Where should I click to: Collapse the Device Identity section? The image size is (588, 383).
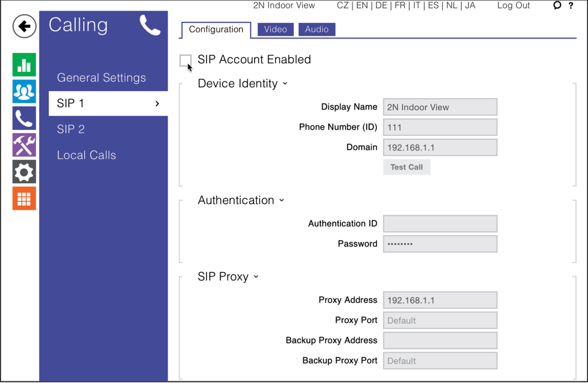[285, 84]
